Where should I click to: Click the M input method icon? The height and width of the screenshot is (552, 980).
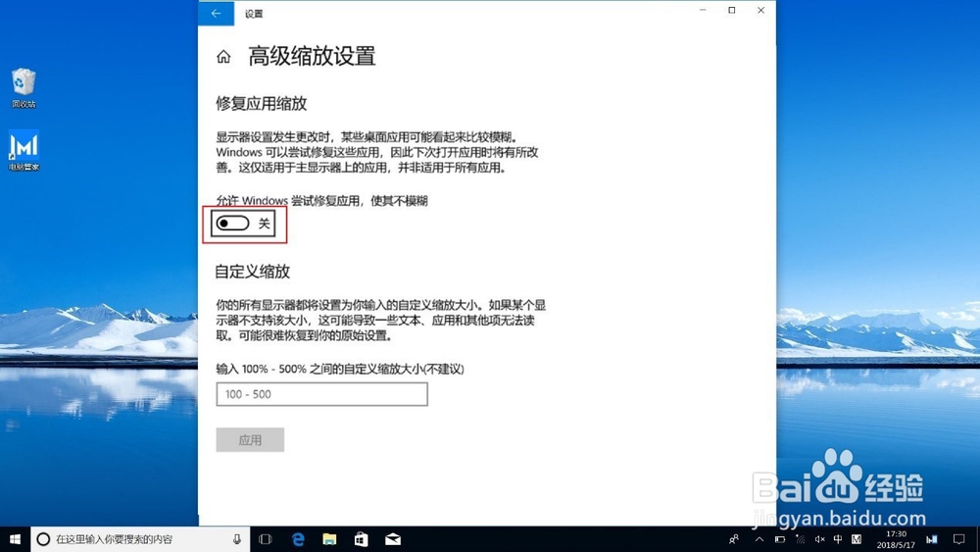[x=857, y=539]
